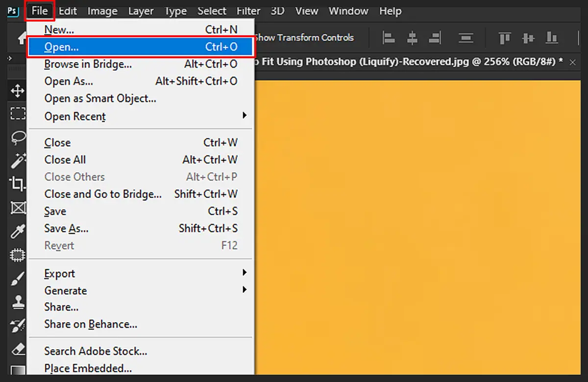
Task: Expand the Generate submenu
Action: [x=98, y=290]
